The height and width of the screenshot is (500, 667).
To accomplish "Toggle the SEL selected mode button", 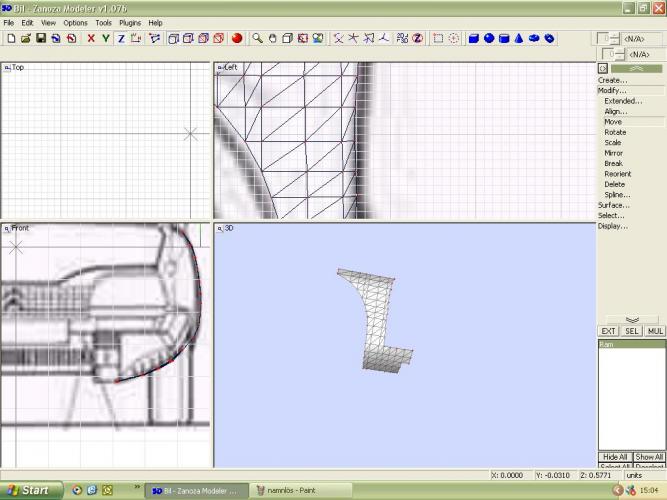I will [632, 331].
